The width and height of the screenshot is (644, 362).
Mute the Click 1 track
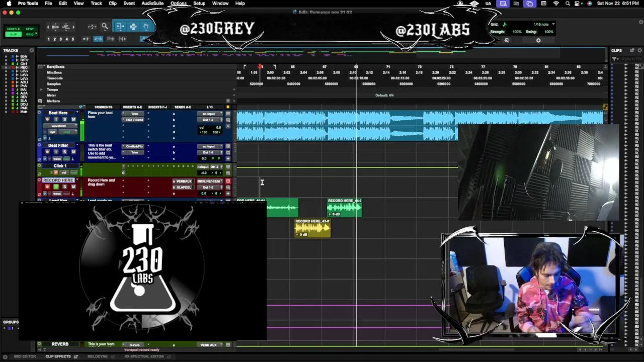point(55,172)
